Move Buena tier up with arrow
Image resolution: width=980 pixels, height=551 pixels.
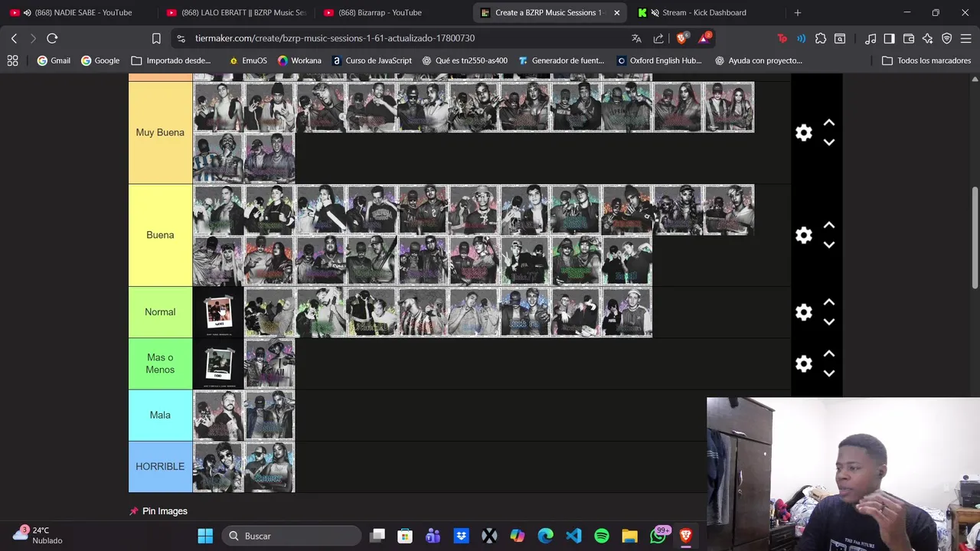(828, 225)
